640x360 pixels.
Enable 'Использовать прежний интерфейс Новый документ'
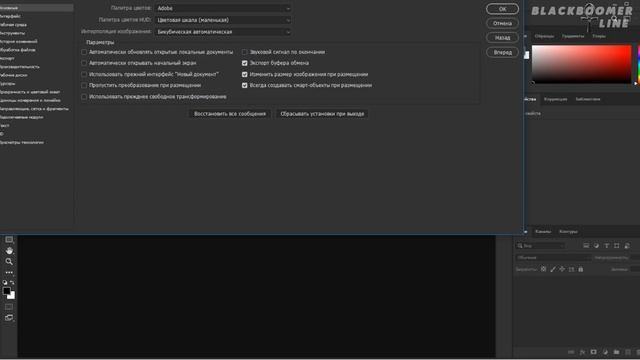(84, 74)
